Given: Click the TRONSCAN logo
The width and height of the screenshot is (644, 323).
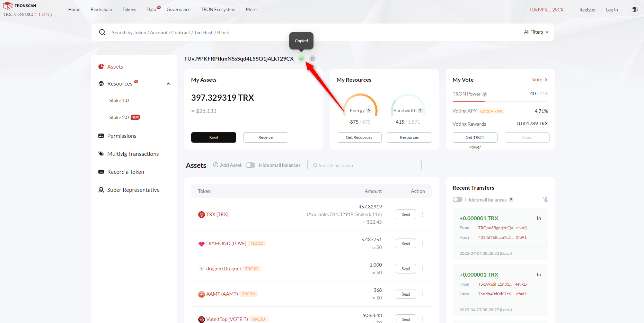Looking at the screenshot, I should point(20,6).
